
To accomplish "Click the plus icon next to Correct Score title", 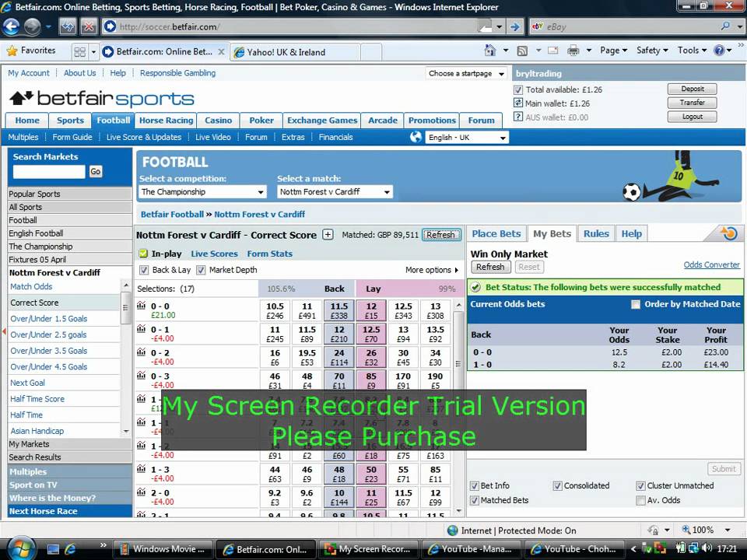I will [x=328, y=234].
